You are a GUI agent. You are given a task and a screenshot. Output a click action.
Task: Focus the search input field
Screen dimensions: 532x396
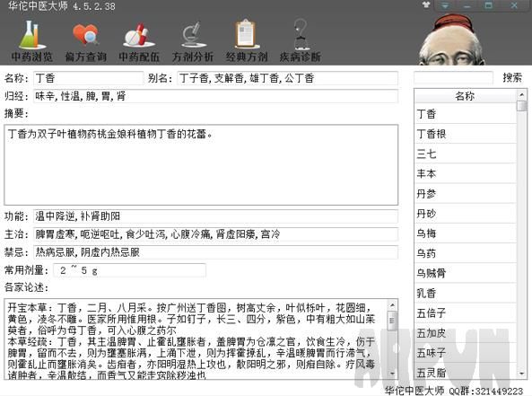coord(453,78)
